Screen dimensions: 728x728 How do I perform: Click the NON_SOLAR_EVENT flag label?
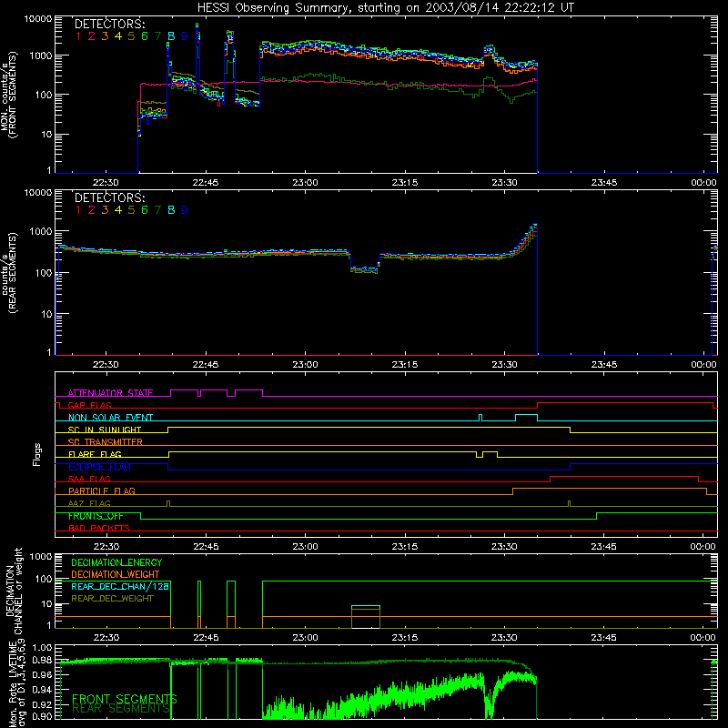click(110, 418)
